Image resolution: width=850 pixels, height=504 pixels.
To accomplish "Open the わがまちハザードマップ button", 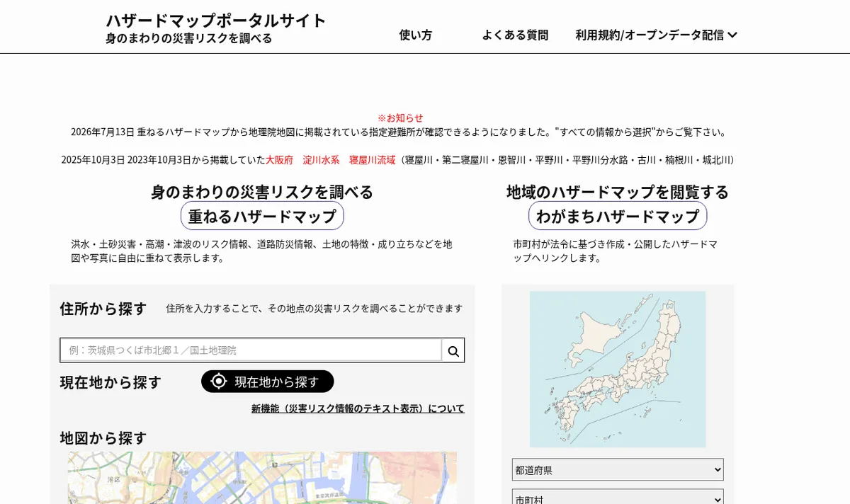I will pyautogui.click(x=618, y=216).
